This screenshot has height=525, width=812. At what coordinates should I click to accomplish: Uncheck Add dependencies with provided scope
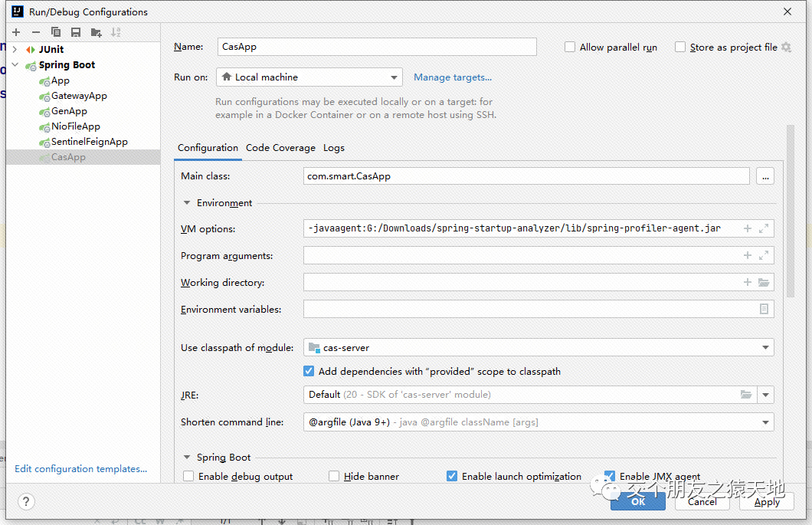(309, 371)
